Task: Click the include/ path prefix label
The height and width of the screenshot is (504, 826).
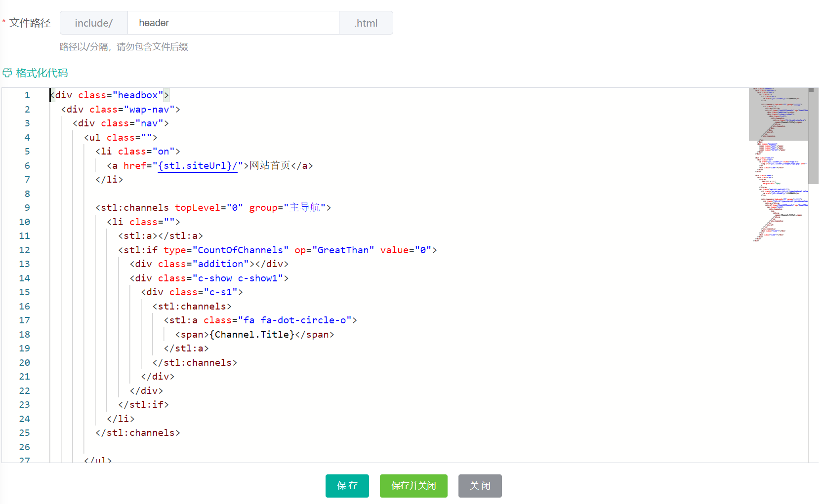Action: 94,23
